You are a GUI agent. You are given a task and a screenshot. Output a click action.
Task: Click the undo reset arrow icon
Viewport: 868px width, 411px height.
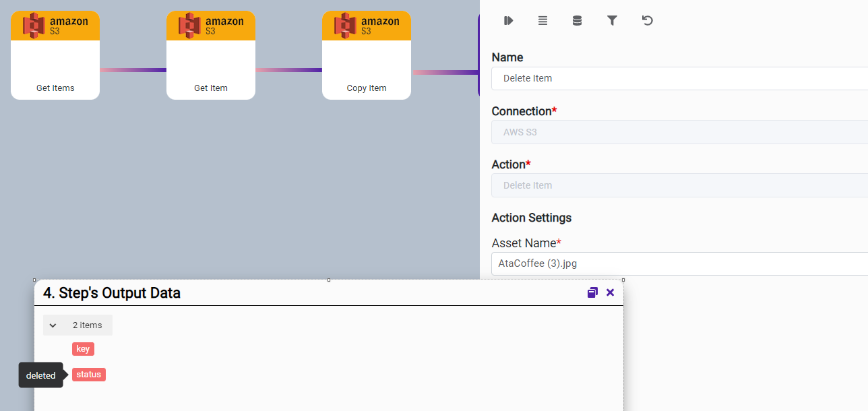point(647,21)
